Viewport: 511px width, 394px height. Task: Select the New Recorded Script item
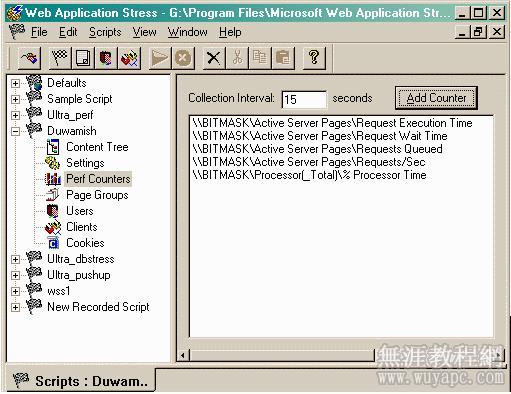pyautogui.click(x=98, y=307)
